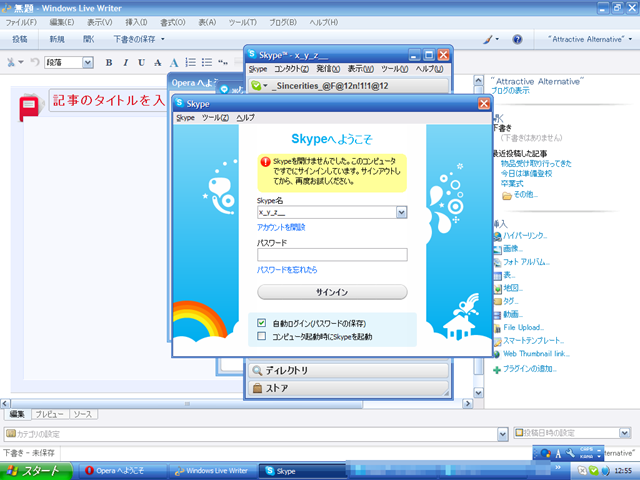Image resolution: width=640 pixels, height=480 pixels.
Task: Switch to Opera へようこそ taskbar button
Action: pos(121,471)
